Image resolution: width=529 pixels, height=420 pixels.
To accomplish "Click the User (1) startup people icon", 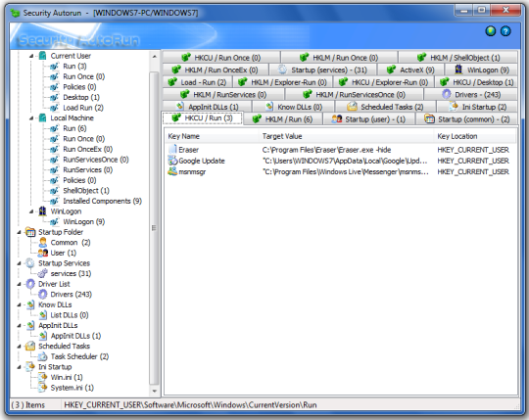I will pos(43,253).
